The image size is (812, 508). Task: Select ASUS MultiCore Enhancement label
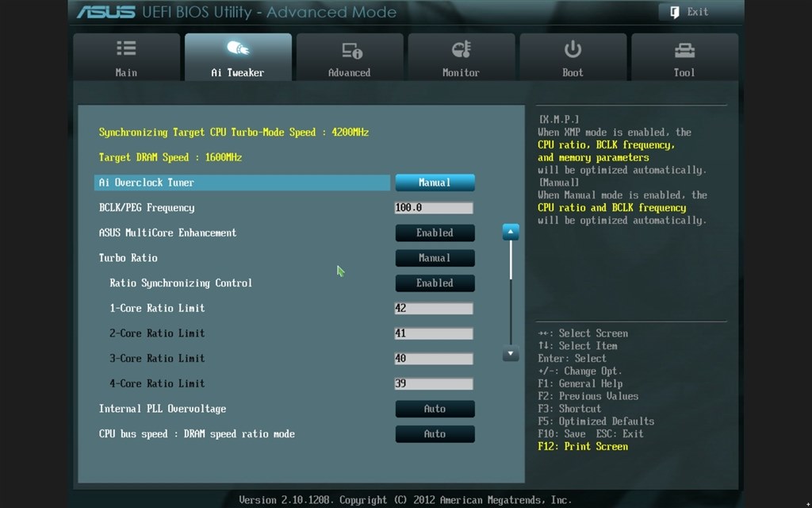(x=167, y=233)
